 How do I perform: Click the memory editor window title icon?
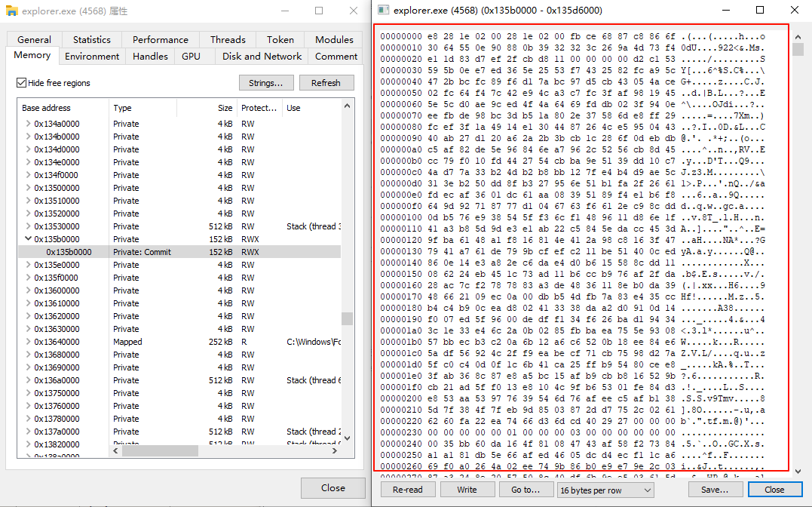pos(383,10)
